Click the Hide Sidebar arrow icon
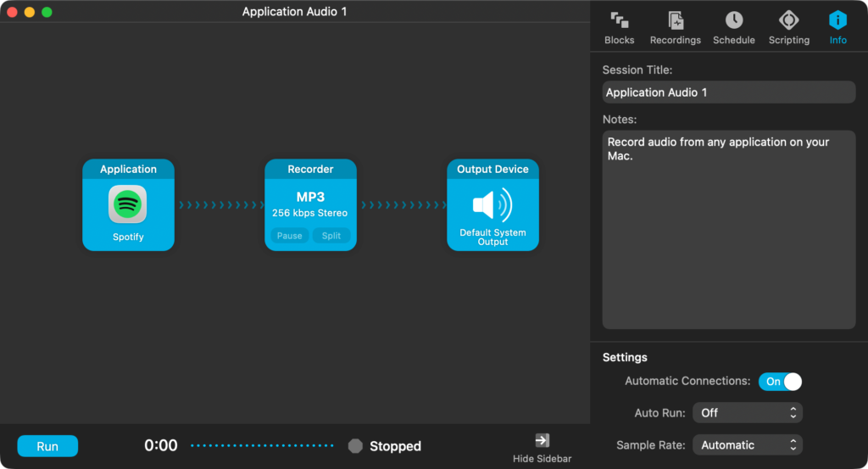 542,440
